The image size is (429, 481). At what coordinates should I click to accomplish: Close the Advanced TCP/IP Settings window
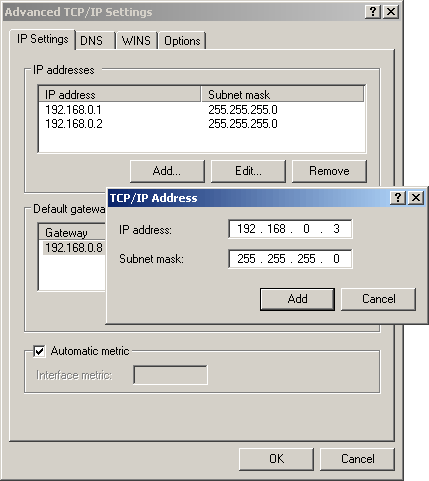(391, 12)
